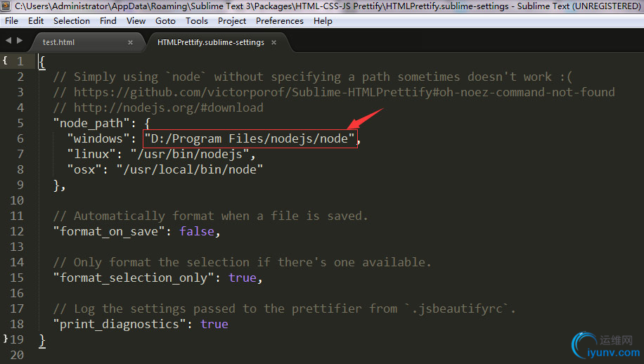Click the opening brace fold marker at line 1
This screenshot has height=364, width=644.
click(x=5, y=60)
